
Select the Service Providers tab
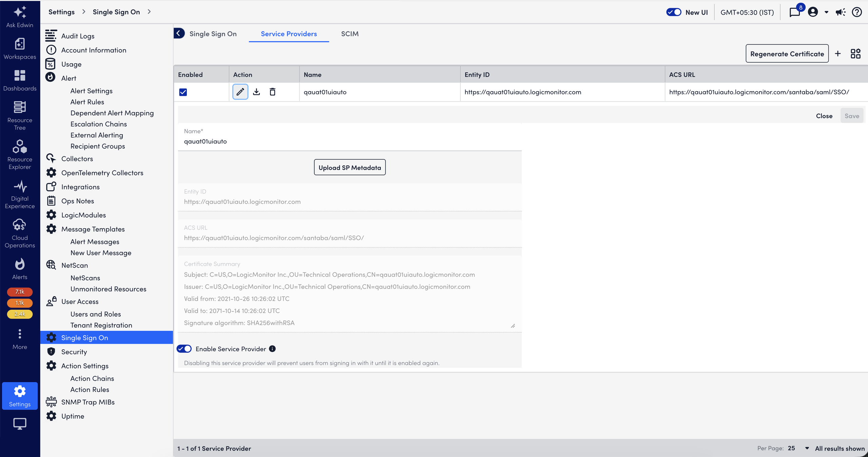[289, 34]
